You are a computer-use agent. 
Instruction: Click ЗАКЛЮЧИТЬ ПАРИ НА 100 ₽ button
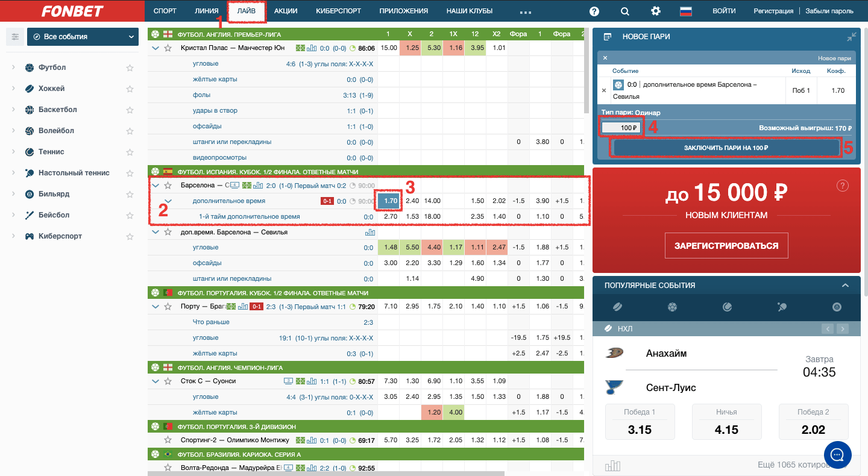pos(726,148)
